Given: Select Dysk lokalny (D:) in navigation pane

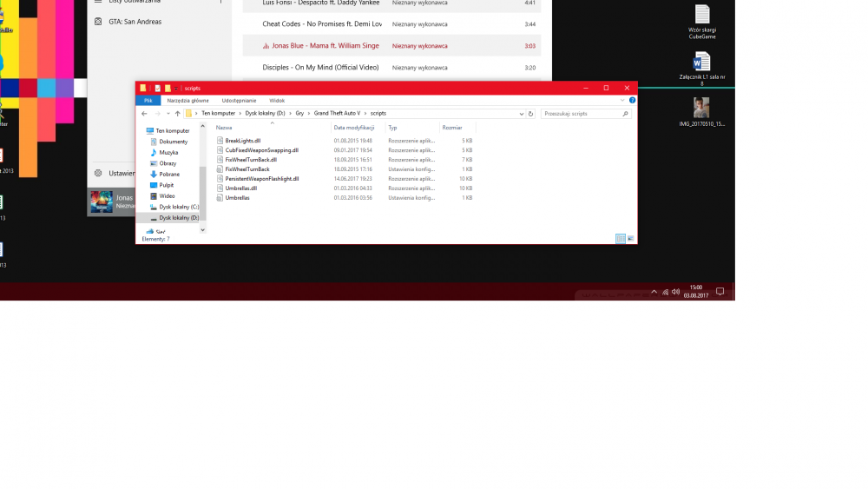Looking at the screenshot, I should 174,218.
